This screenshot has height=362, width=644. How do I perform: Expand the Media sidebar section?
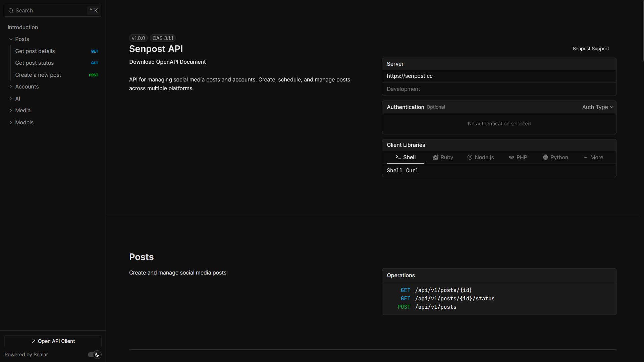pyautogui.click(x=11, y=111)
